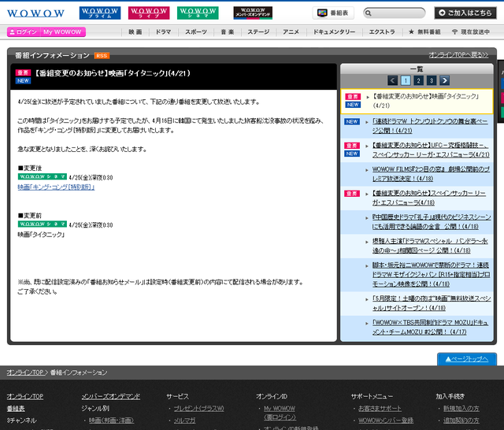This screenshot has height=430, width=504.
Task: Select the エクストラ menu item
Action: tap(382, 32)
